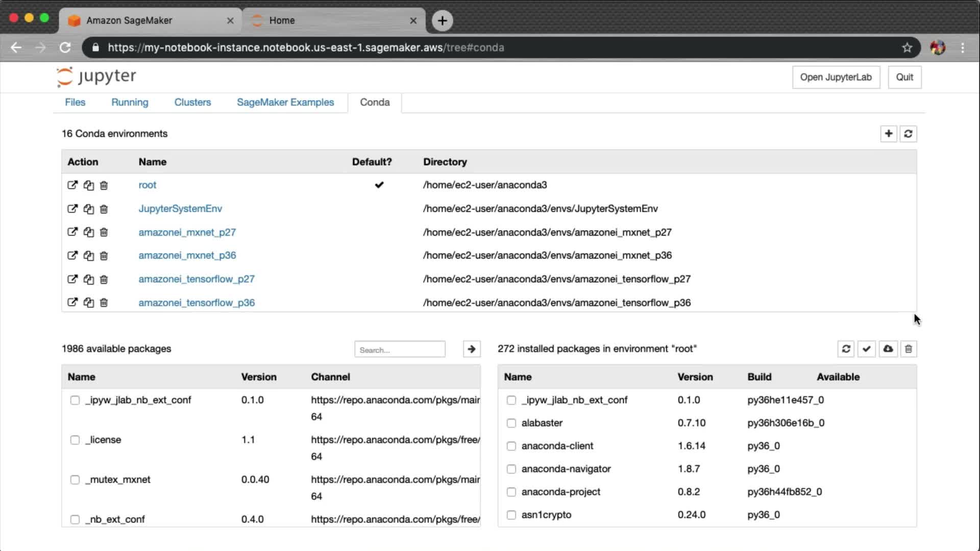This screenshot has width=980, height=551.
Task: Check the _license available package box
Action: tap(75, 440)
